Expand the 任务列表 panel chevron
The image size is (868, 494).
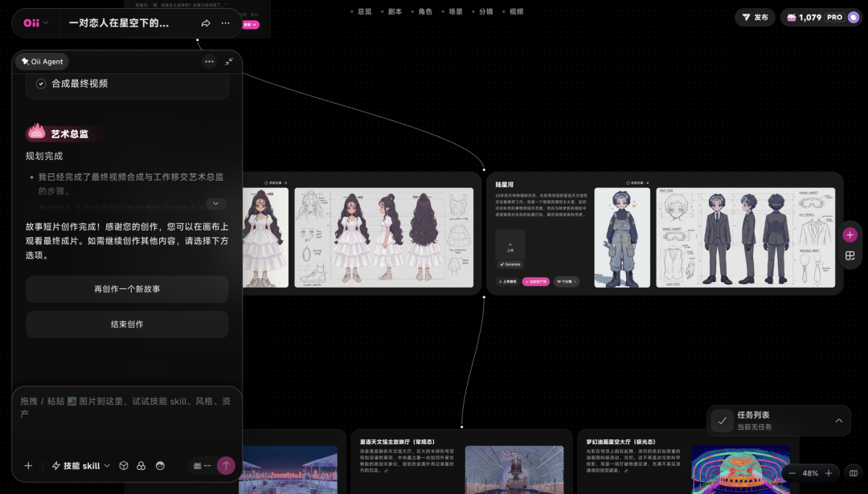coord(839,420)
